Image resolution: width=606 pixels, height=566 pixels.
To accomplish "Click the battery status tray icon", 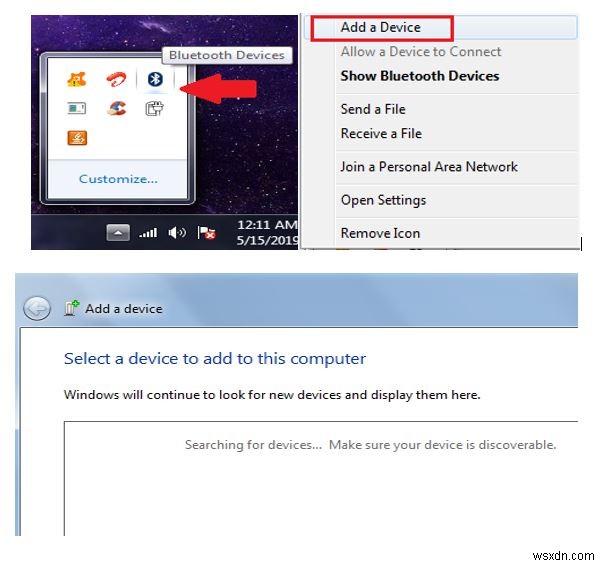I will click(x=77, y=109).
